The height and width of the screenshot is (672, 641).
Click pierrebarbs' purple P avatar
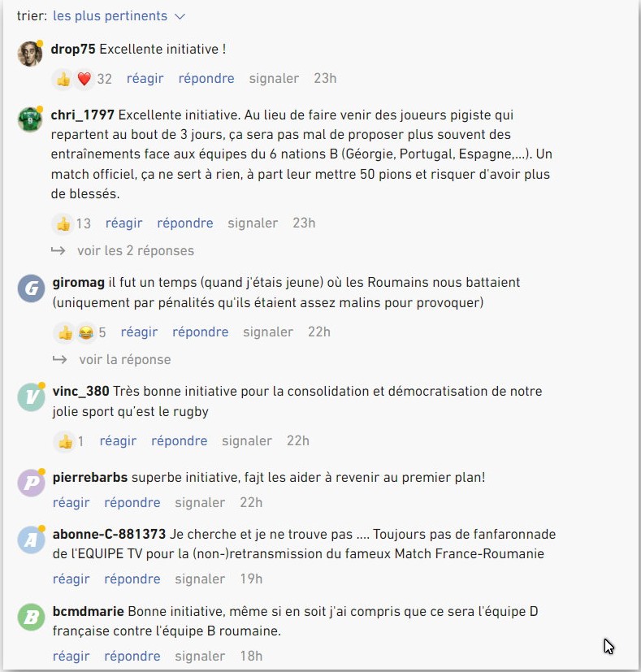click(x=30, y=482)
